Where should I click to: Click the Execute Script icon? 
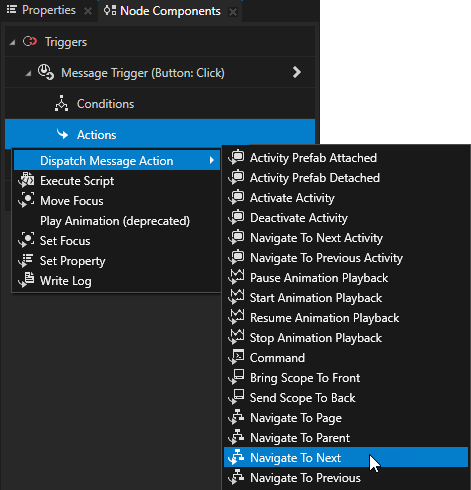26,180
